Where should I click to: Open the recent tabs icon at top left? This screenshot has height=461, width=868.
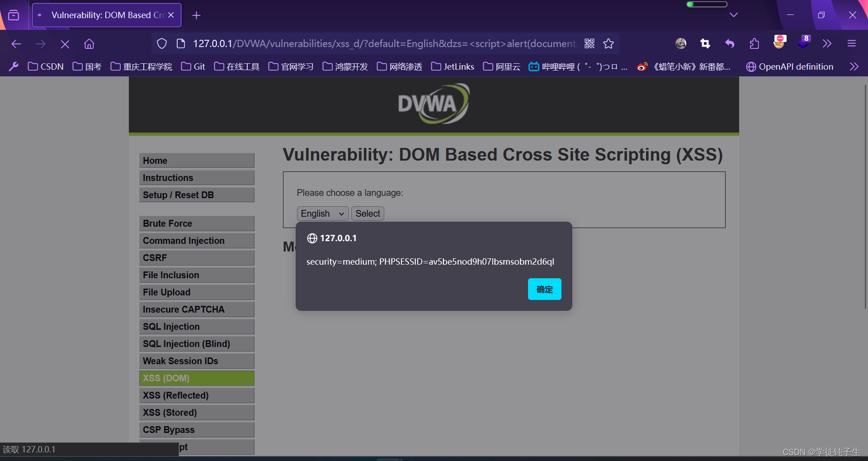[x=14, y=15]
